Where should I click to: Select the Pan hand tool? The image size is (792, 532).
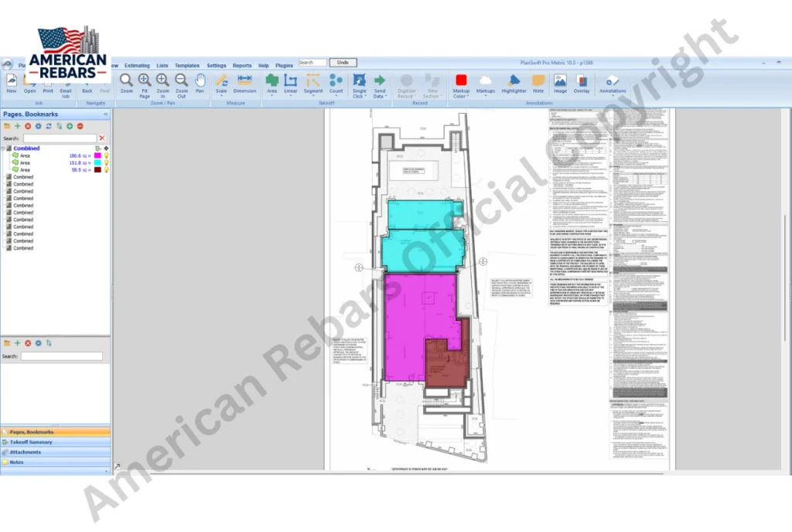(200, 81)
